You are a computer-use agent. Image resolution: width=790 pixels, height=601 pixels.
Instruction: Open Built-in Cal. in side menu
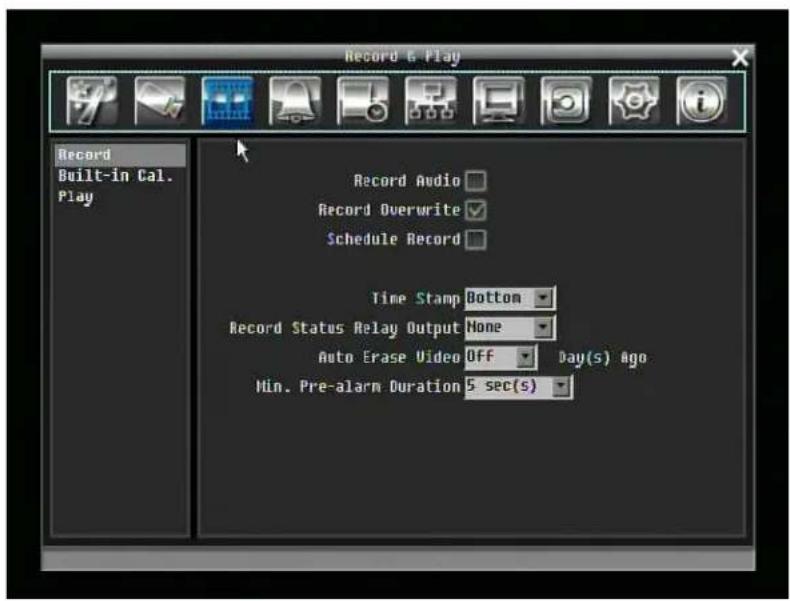(x=115, y=176)
